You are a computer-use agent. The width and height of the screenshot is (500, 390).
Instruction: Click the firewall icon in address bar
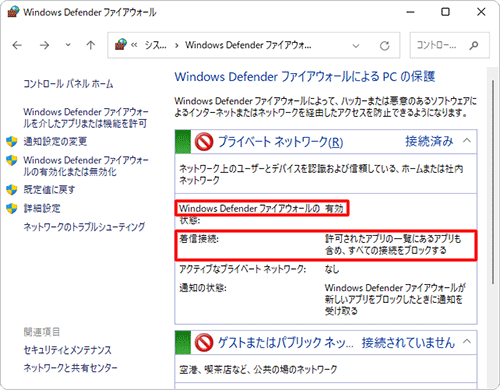pos(121,45)
